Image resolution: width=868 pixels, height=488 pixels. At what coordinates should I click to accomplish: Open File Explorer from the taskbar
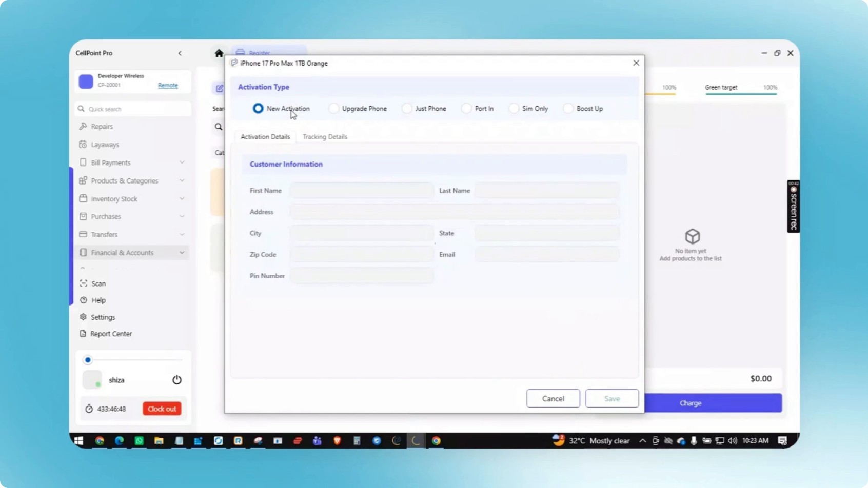click(159, 441)
